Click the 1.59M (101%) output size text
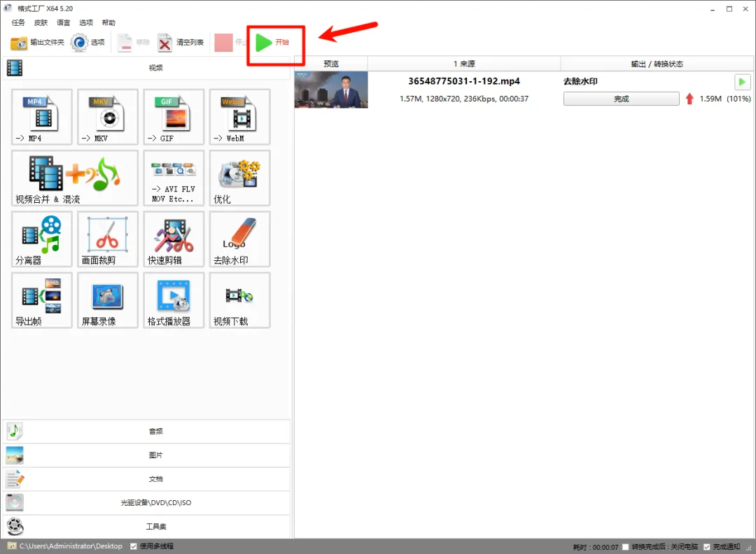The width and height of the screenshot is (756, 554). pyautogui.click(x=725, y=99)
